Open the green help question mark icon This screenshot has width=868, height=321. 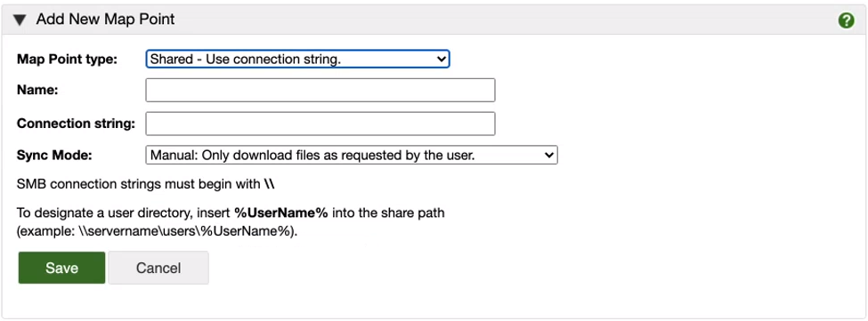point(846,21)
